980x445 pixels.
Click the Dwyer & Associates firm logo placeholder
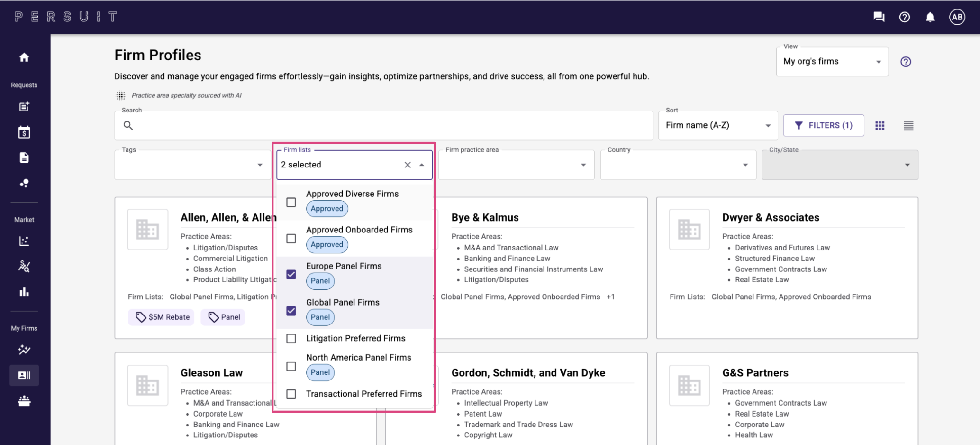689,229
